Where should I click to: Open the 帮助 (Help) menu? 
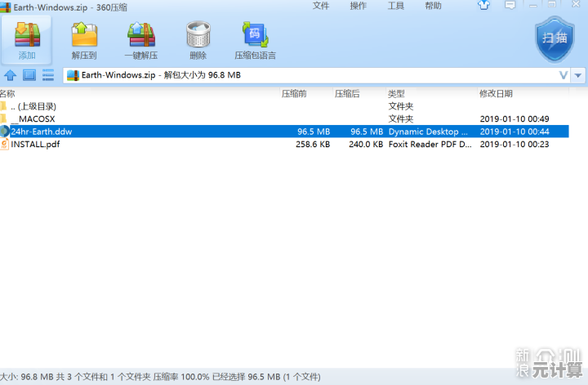(x=433, y=6)
